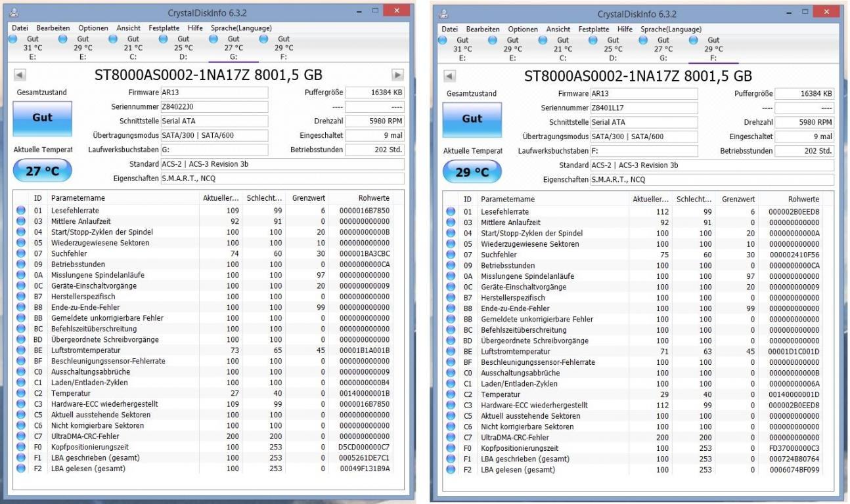Click Grenzwert column header in left window
Screen dimensions: 850x504
(307, 198)
